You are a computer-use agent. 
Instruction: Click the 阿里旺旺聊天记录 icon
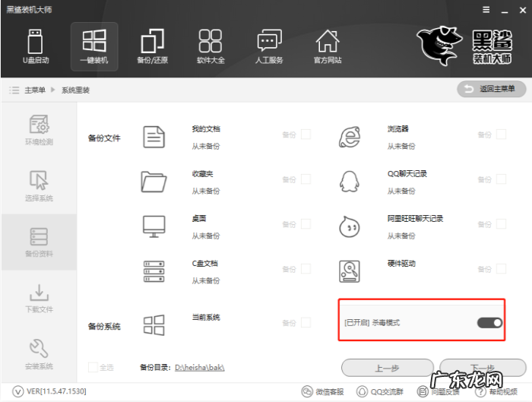click(x=350, y=226)
